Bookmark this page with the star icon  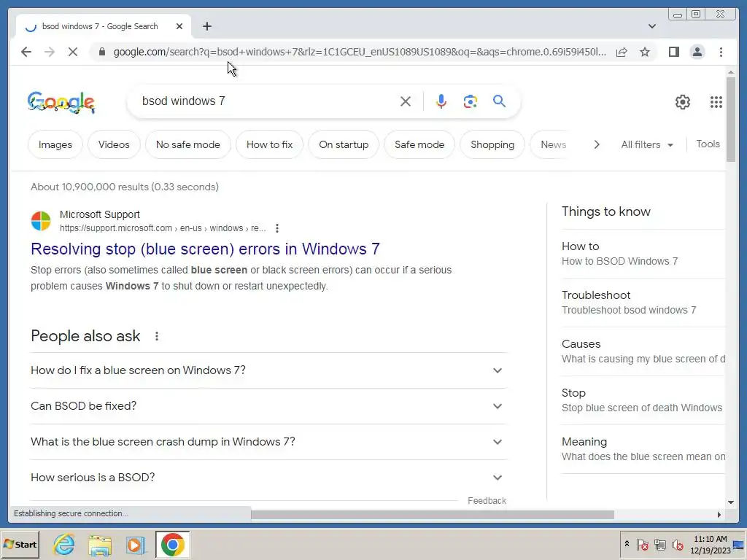tap(645, 52)
